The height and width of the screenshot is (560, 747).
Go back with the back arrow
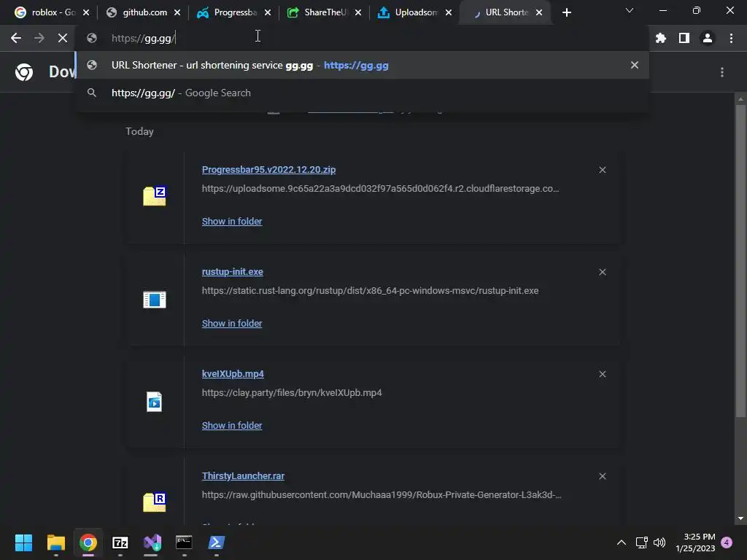pos(16,38)
